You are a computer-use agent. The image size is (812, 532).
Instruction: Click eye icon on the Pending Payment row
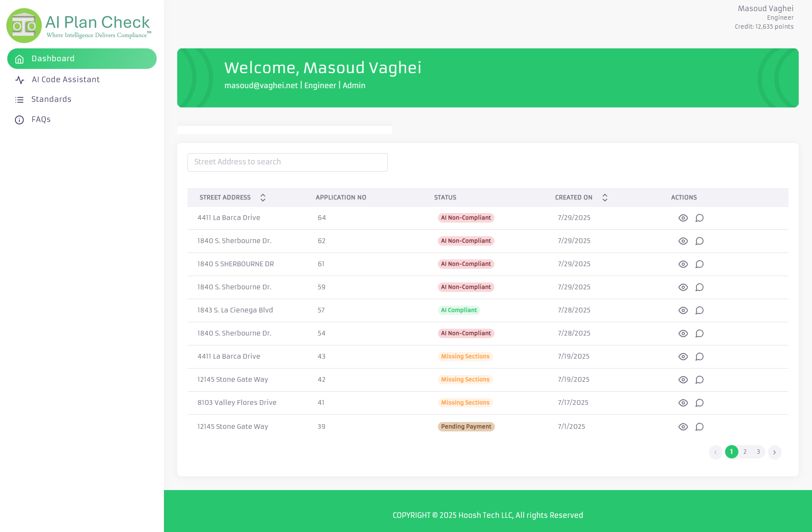click(x=683, y=426)
